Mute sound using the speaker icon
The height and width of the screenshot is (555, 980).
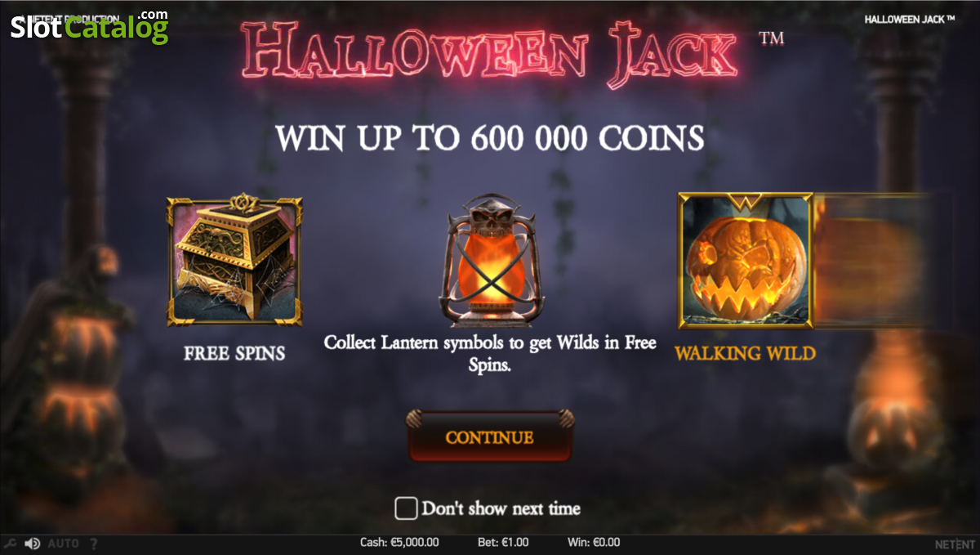[33, 543]
